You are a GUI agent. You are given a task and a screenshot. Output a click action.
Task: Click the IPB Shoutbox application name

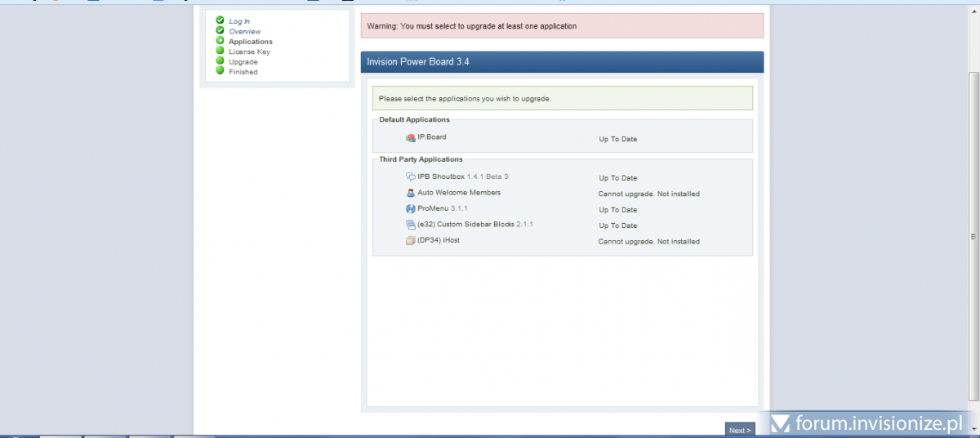click(x=441, y=177)
